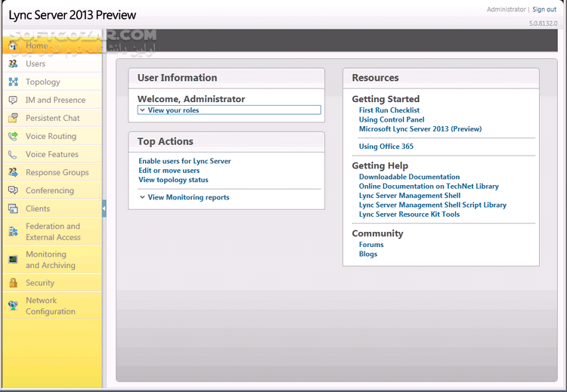
Task: Click the Topology icon in sidebar
Action: [13, 82]
